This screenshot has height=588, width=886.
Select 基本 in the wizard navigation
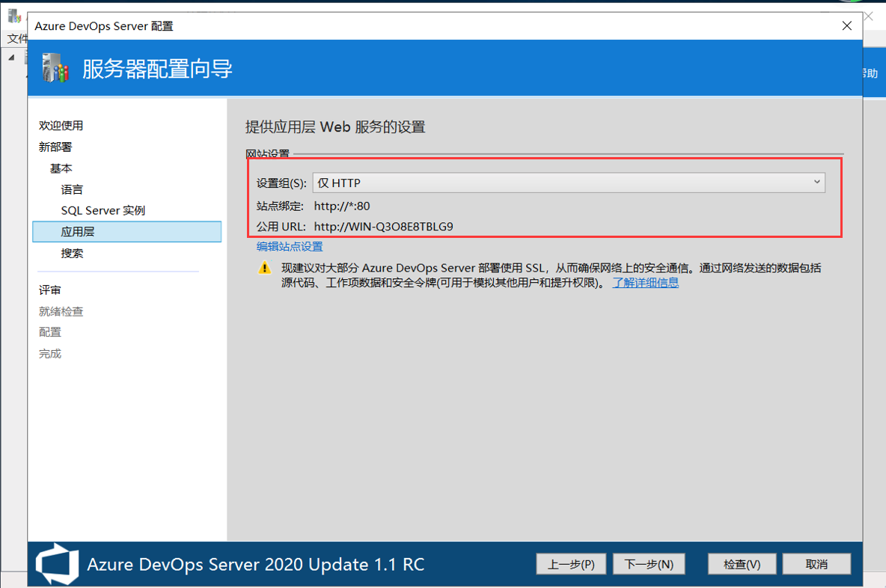point(61,168)
